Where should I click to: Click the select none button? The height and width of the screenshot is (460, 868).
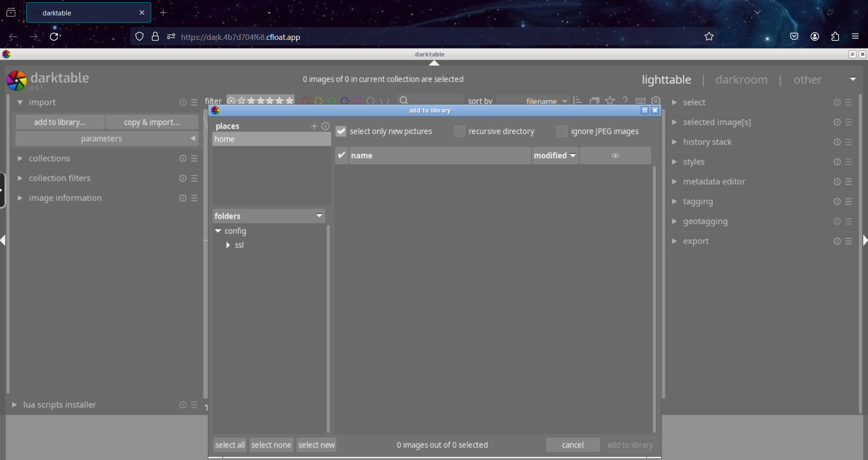tap(271, 445)
